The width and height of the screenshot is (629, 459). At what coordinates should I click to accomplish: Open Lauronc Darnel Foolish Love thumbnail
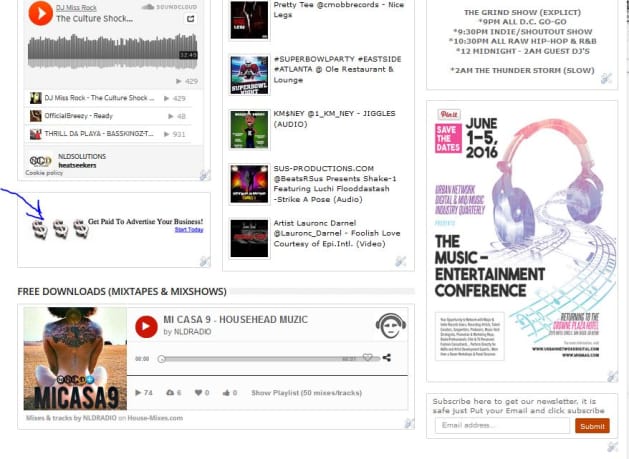click(249, 238)
